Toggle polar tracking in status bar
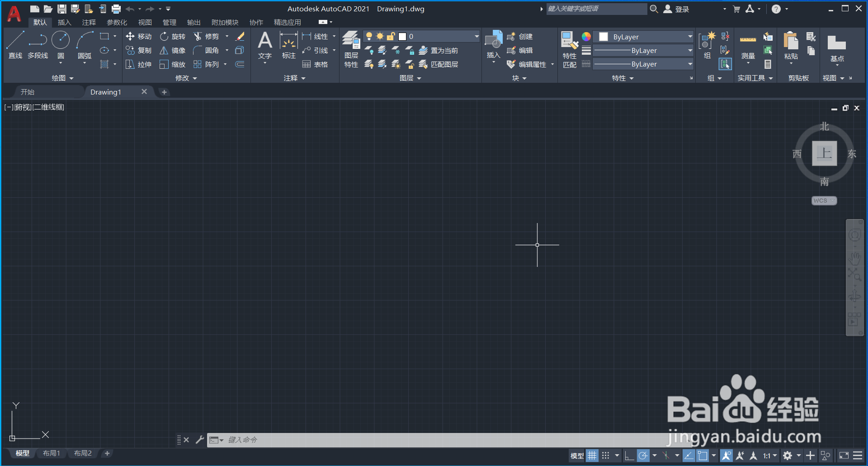This screenshot has height=466, width=868. (643, 456)
